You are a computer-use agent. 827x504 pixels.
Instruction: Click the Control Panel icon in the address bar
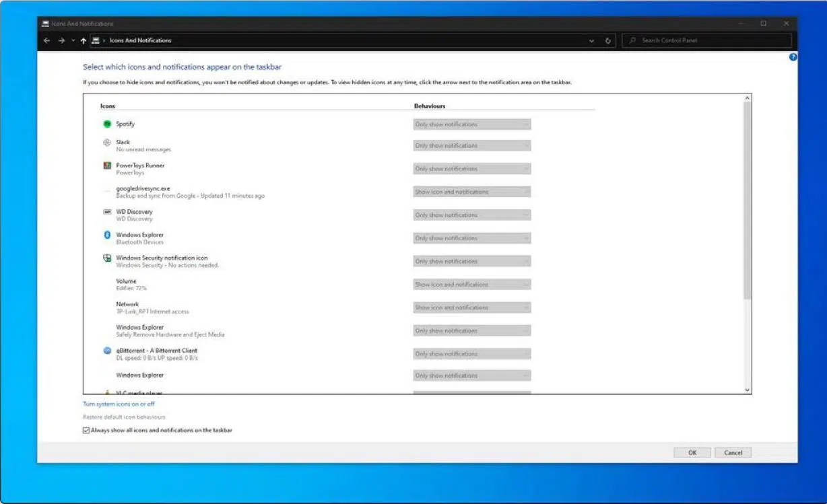point(96,40)
